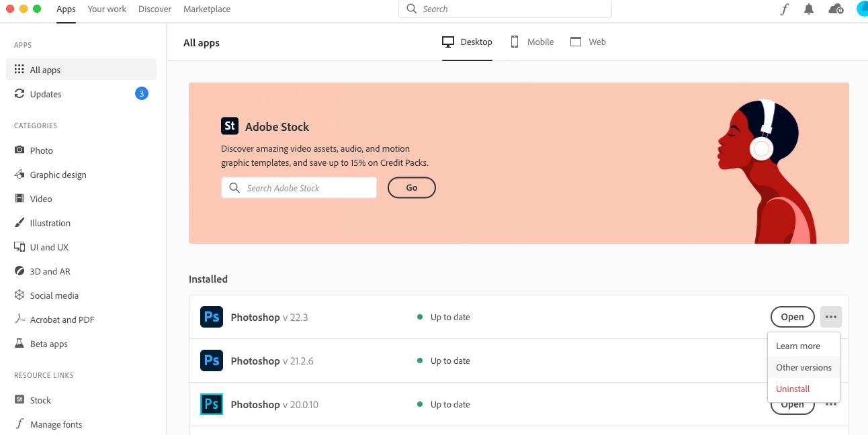The width and height of the screenshot is (868, 435).
Task: Click the Desktop monitor icon
Action: click(448, 42)
